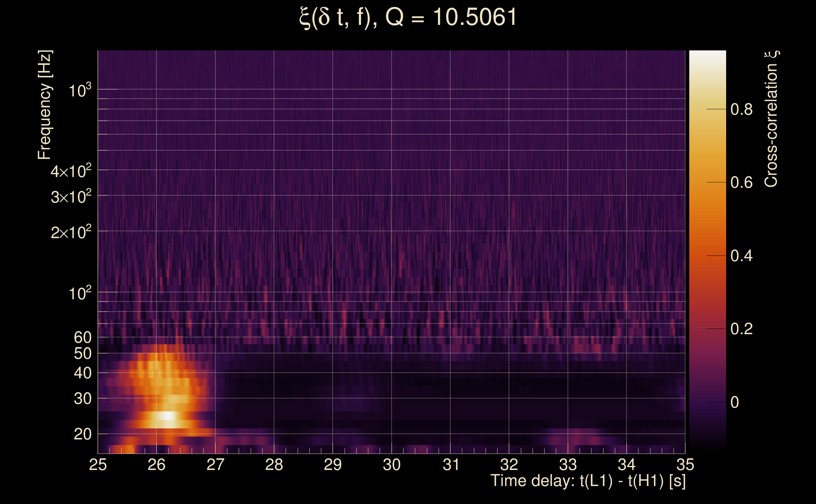Click the x-axis tick label 30

coord(392,465)
